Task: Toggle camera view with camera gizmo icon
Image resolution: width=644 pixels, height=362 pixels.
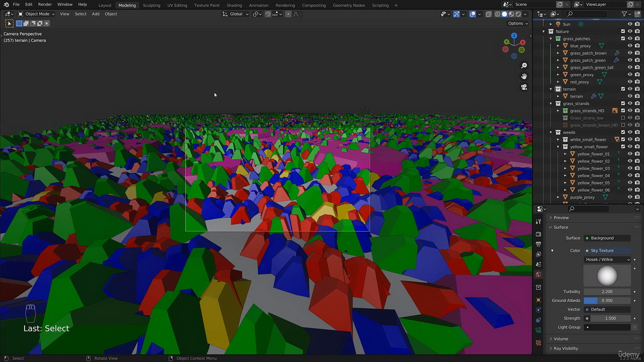Action: point(524,87)
